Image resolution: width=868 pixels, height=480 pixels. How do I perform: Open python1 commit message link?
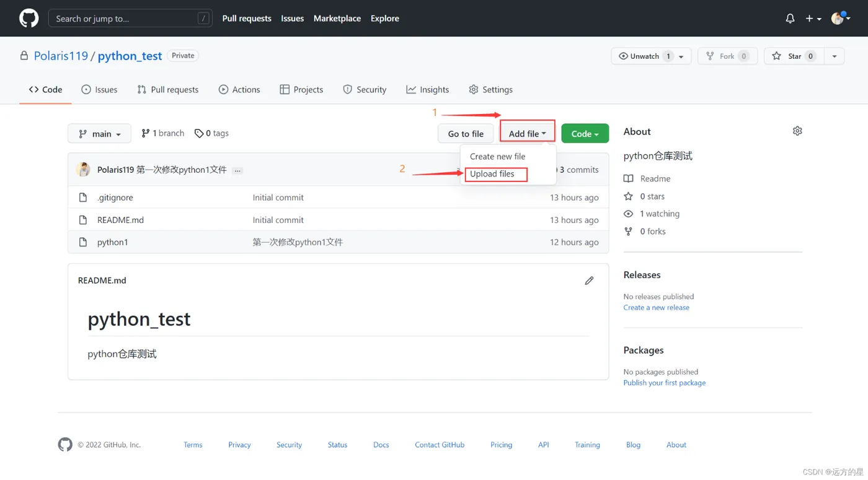click(x=298, y=242)
